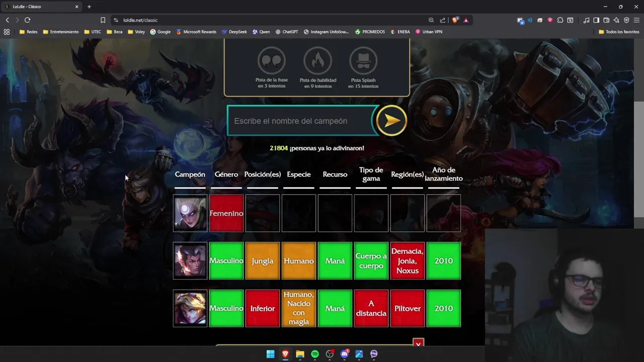Click the Xin Zhao portrait in second row

coord(190,260)
